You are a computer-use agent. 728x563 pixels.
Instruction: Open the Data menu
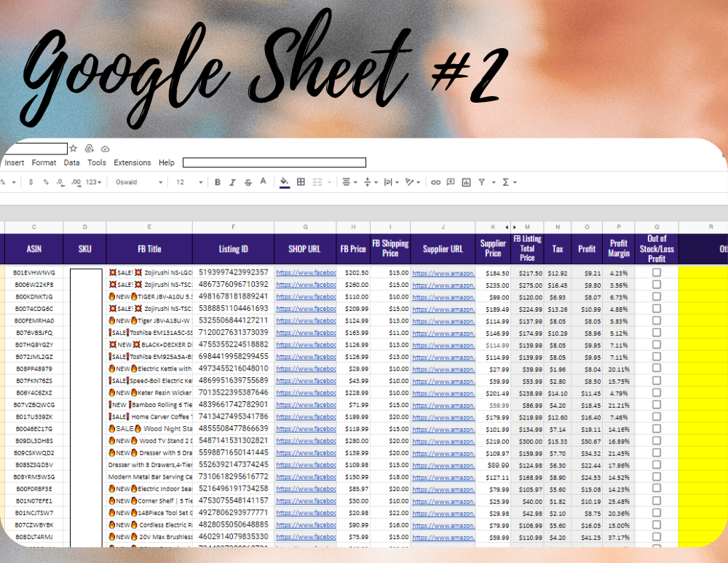[71, 162]
